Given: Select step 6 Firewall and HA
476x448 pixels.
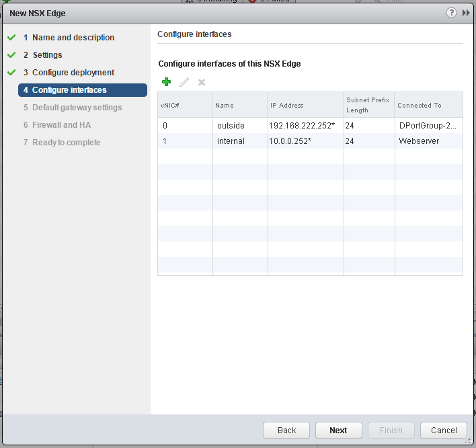Looking at the screenshot, I should [x=57, y=125].
